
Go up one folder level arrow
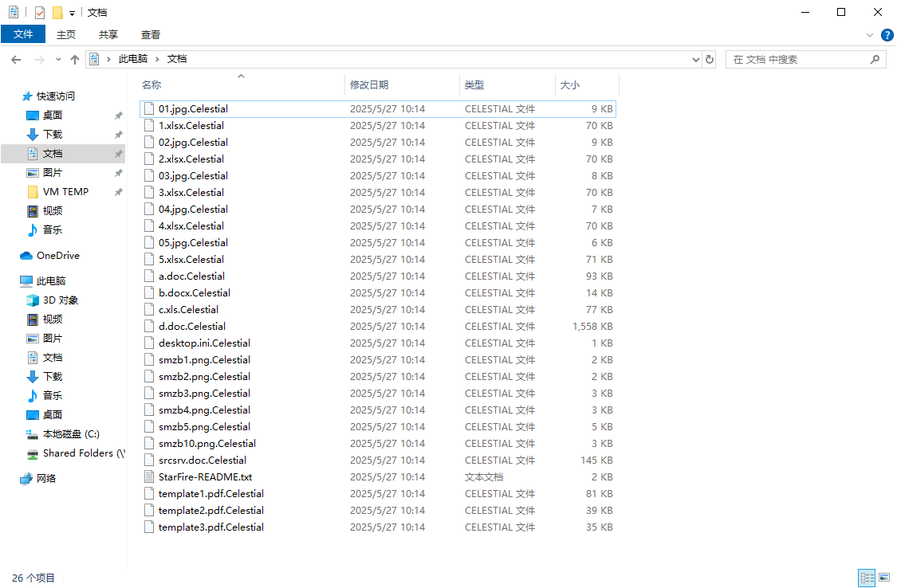tap(75, 60)
